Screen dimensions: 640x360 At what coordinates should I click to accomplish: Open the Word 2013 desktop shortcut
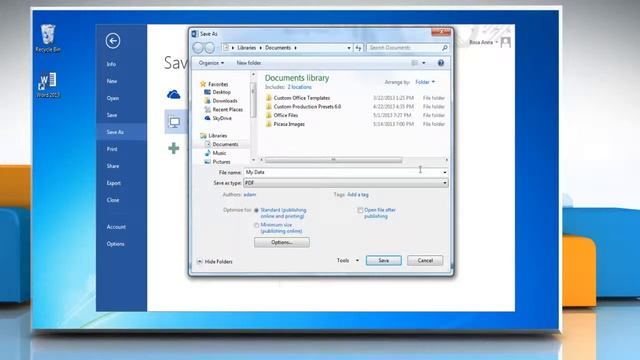click(x=48, y=85)
